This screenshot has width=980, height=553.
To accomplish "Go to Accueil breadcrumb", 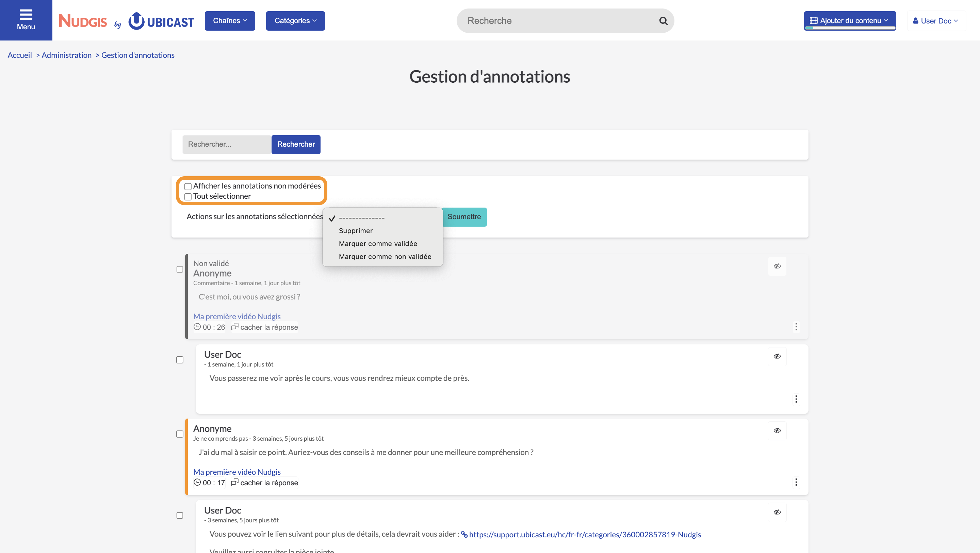I will tap(20, 55).
